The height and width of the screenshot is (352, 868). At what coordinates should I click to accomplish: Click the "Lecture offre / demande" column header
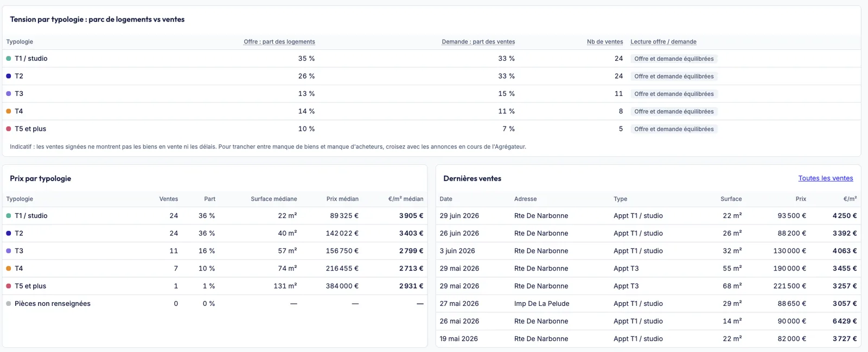(x=663, y=42)
